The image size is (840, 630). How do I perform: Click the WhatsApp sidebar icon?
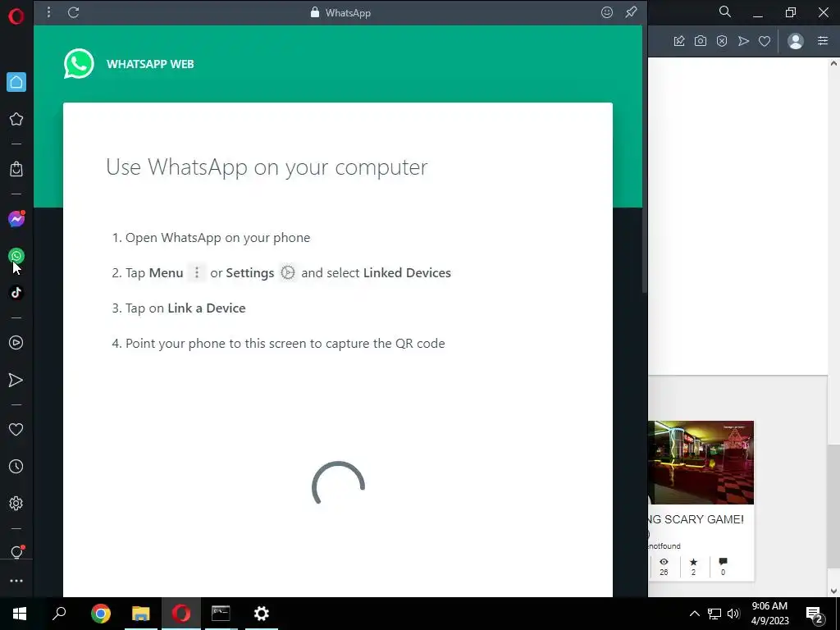[16, 256]
